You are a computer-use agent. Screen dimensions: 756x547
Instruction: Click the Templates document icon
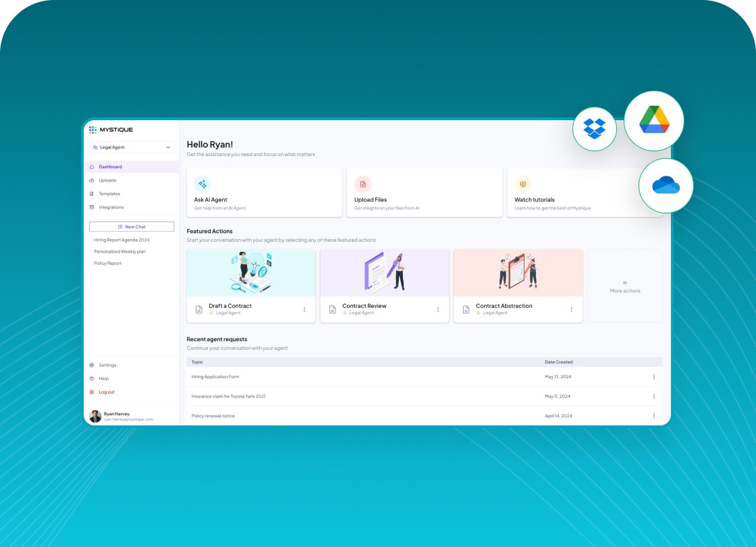(92, 194)
